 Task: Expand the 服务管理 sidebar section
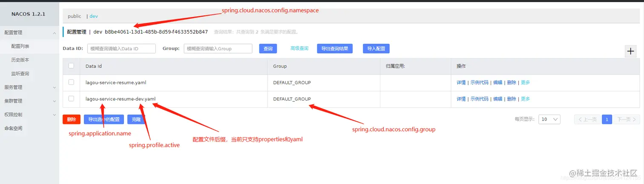[29, 87]
